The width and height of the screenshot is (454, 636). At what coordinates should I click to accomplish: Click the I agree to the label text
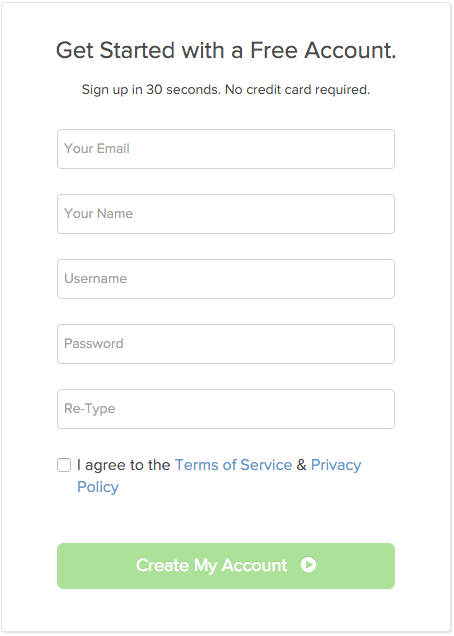pos(123,465)
